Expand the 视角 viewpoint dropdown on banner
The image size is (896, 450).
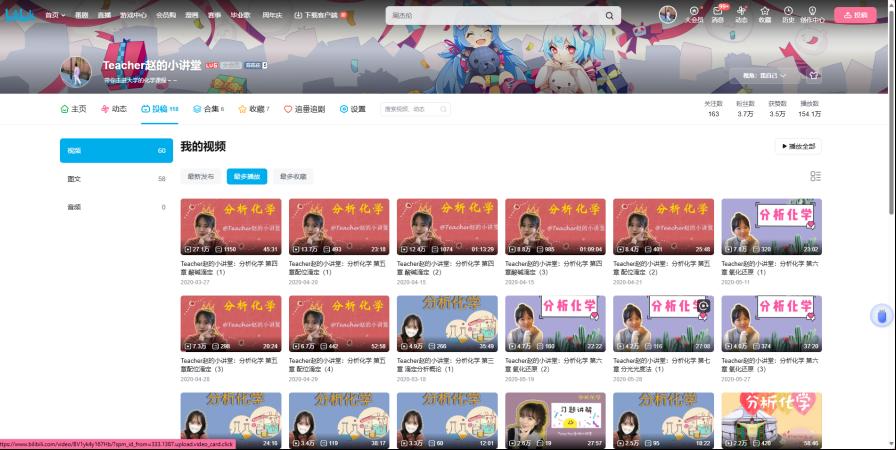tap(766, 75)
